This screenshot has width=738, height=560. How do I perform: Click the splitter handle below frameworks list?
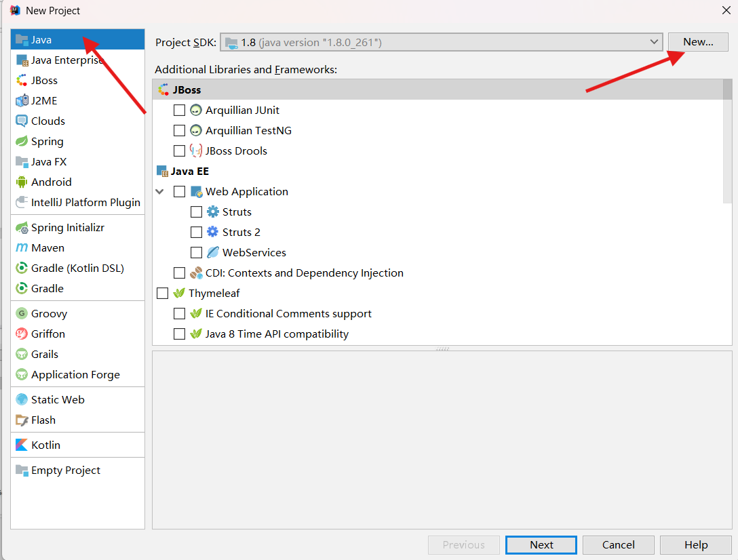tap(442, 348)
